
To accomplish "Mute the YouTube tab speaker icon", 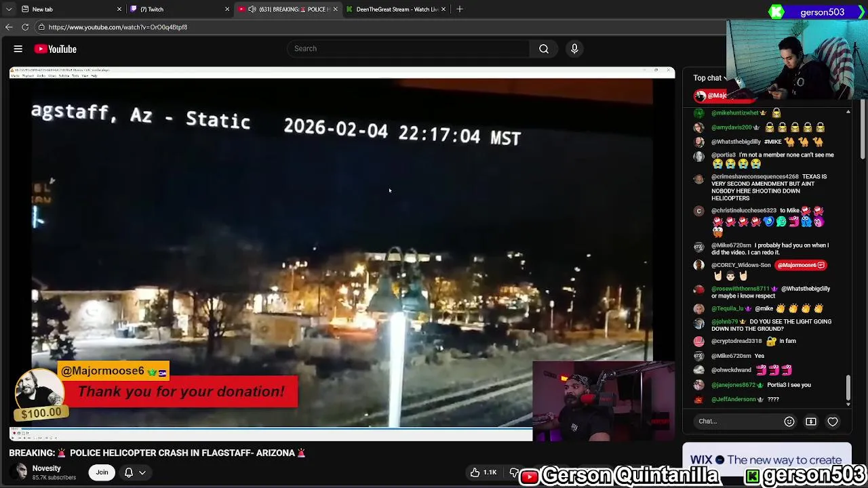I will click(252, 9).
